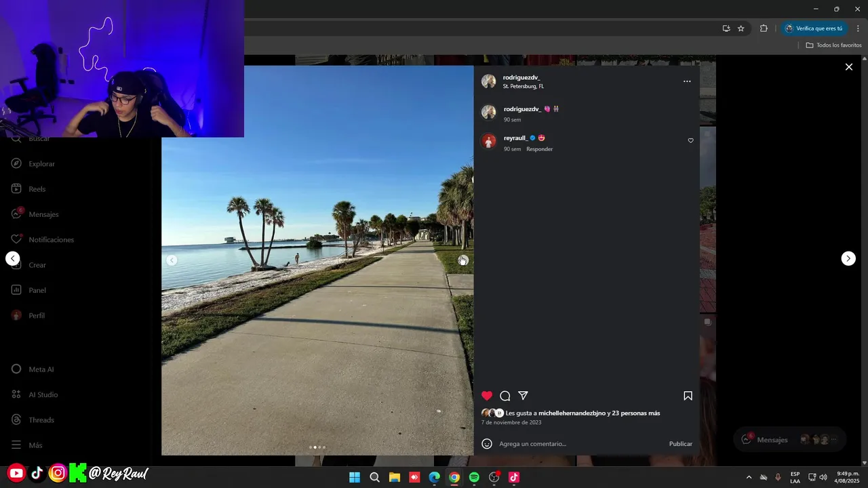Open the St. Petersburg, FL location link
This screenshot has height=488, width=868.
coord(523,87)
